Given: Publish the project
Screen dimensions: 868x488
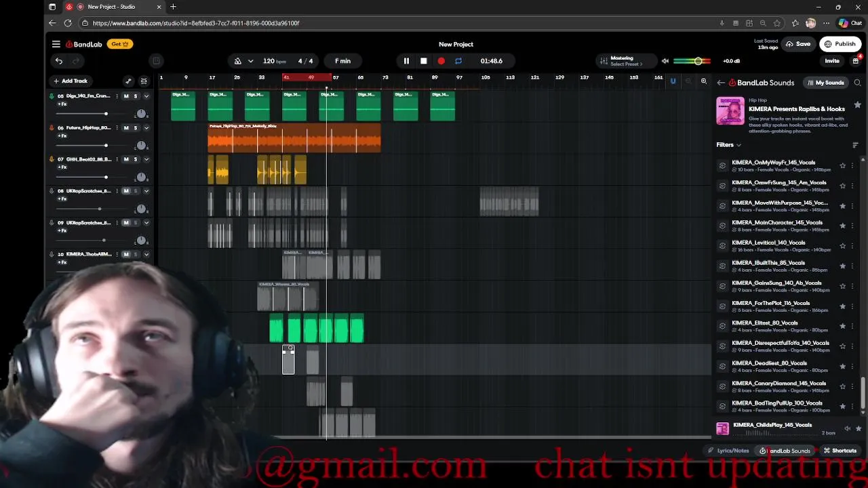Looking at the screenshot, I should click(840, 44).
